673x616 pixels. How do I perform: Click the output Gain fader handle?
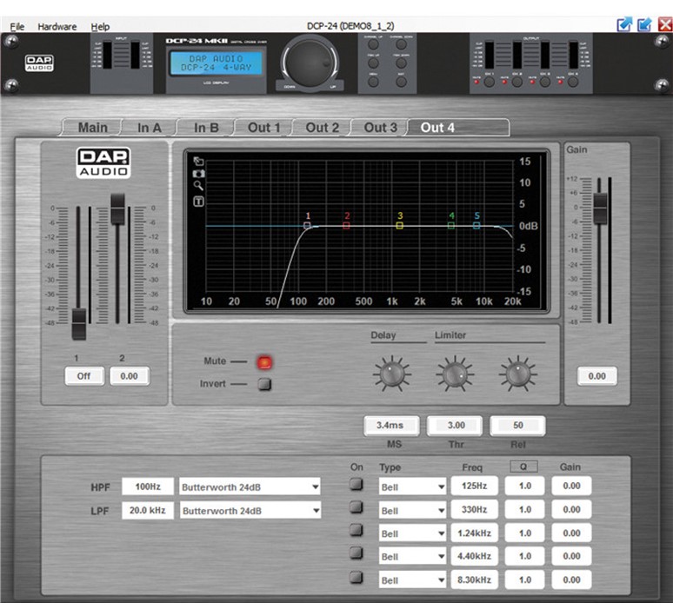[x=600, y=207]
